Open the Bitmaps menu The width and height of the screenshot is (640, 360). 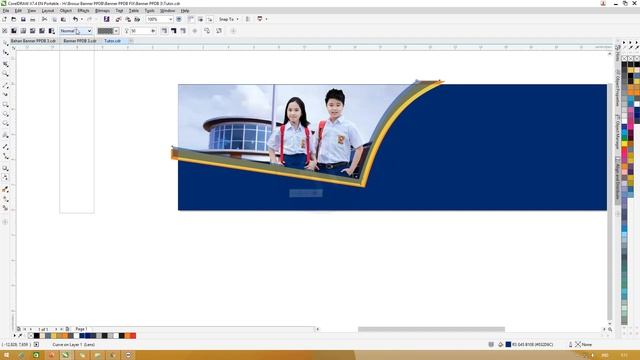click(x=102, y=11)
